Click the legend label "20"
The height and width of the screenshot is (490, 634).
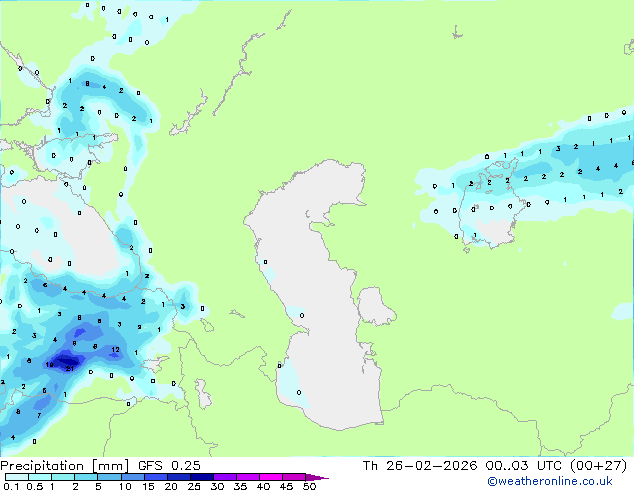point(171,486)
